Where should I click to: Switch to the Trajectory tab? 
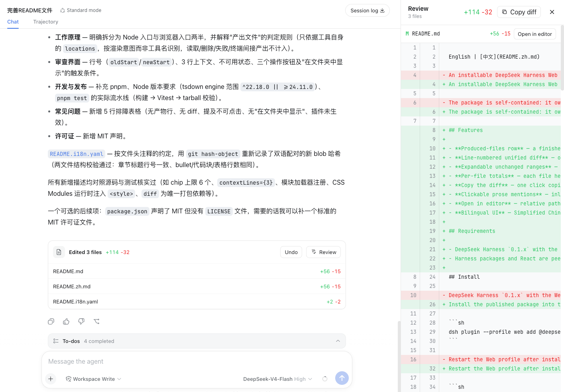point(46,22)
